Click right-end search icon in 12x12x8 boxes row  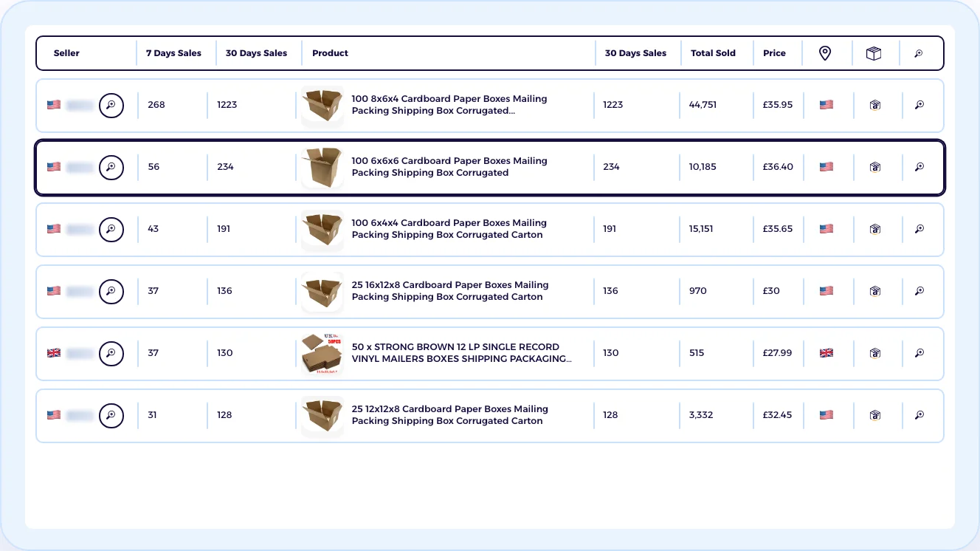click(919, 415)
